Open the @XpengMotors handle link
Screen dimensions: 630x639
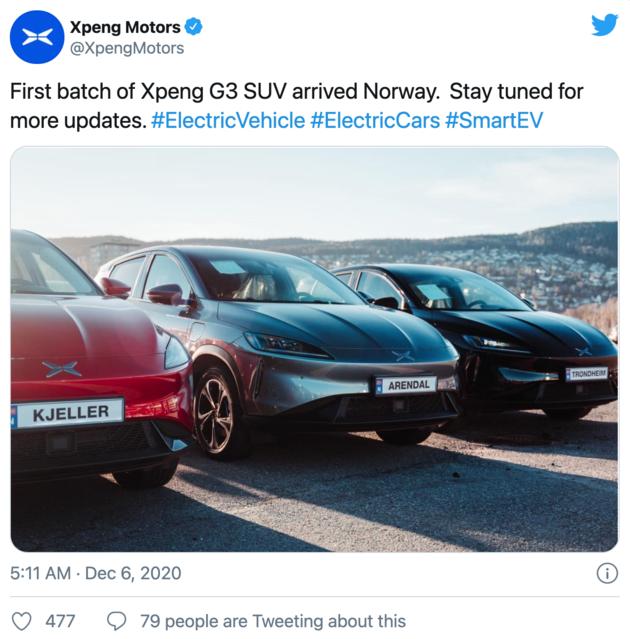tap(127, 48)
